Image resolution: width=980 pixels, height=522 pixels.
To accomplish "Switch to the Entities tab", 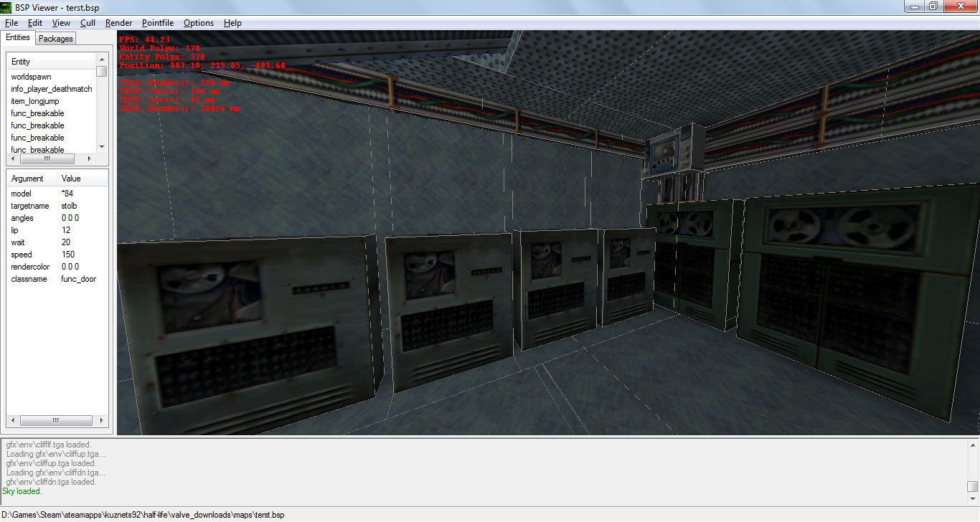I will pos(18,37).
